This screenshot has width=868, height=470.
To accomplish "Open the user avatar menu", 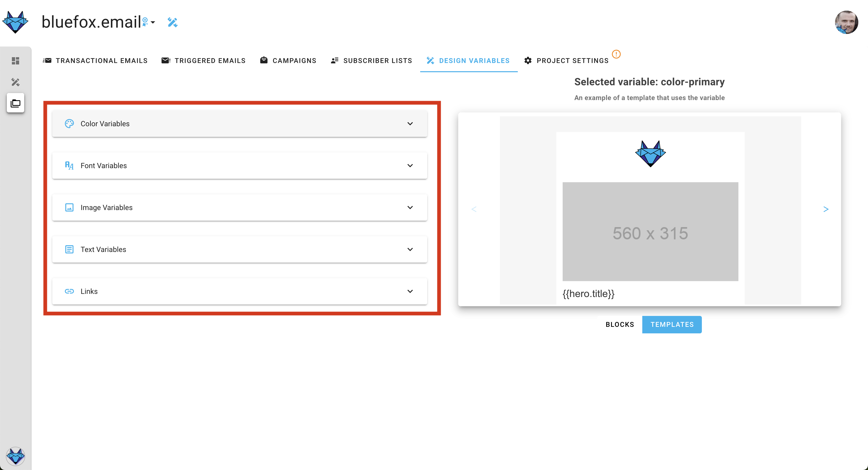I will tap(846, 22).
